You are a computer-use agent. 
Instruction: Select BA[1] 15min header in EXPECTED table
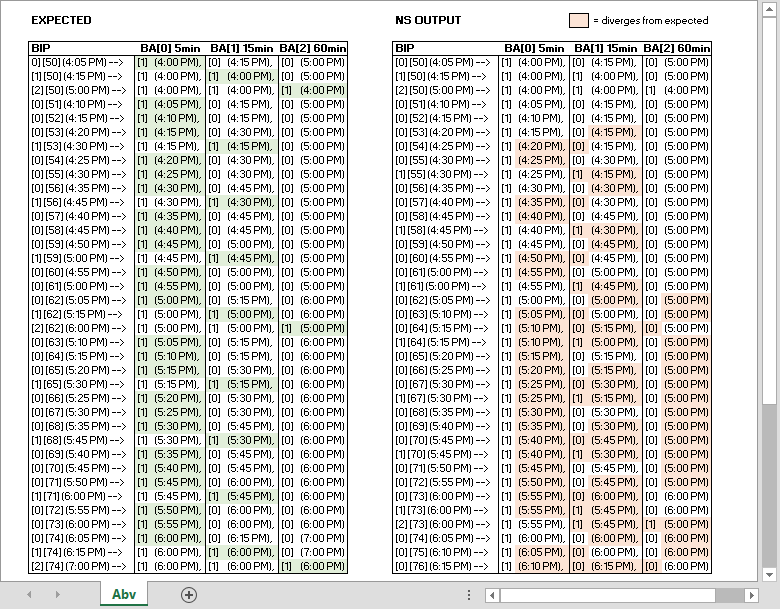(242, 48)
